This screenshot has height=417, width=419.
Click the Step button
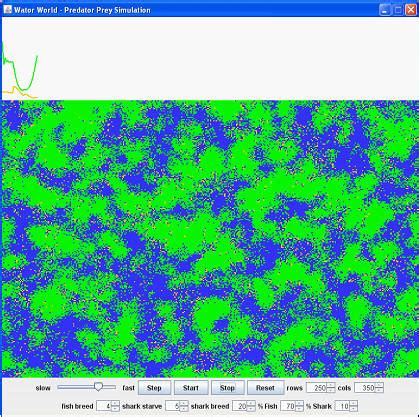154,388
